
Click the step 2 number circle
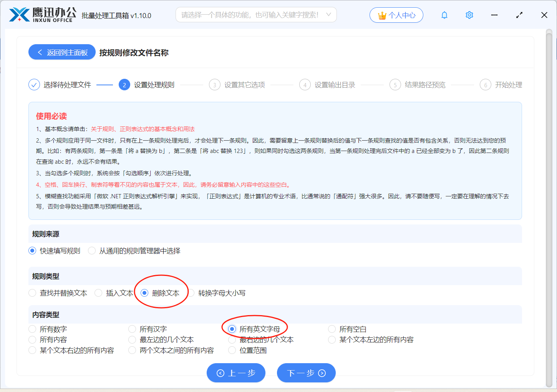pyautogui.click(x=124, y=85)
